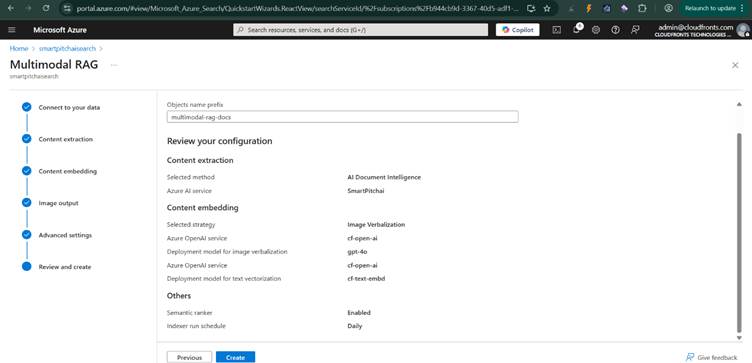Focus the Search resources box

[x=361, y=30]
